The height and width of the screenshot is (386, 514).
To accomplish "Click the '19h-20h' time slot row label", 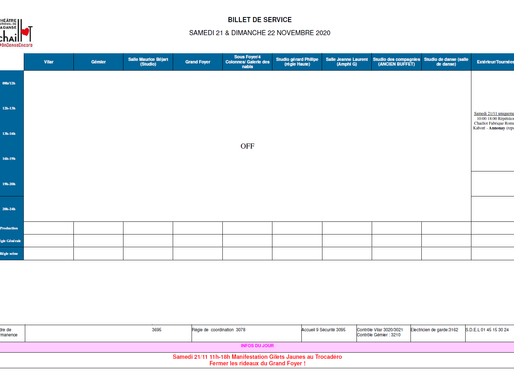I will [x=9, y=184].
